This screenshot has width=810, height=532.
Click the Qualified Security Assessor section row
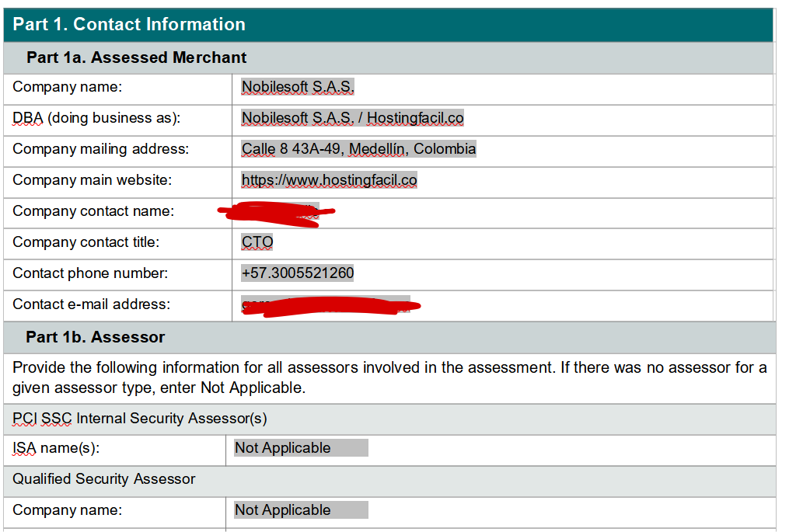coord(103,479)
